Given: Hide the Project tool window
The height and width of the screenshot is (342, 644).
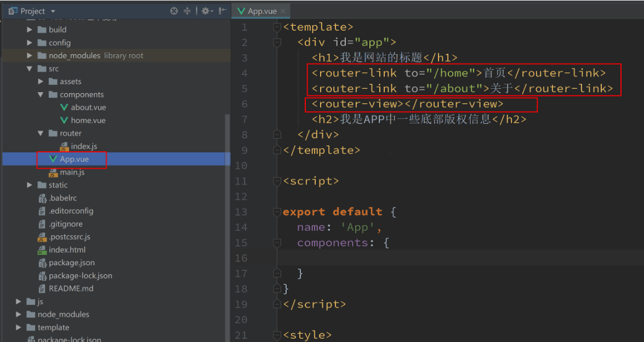Looking at the screenshot, I should (223, 11).
